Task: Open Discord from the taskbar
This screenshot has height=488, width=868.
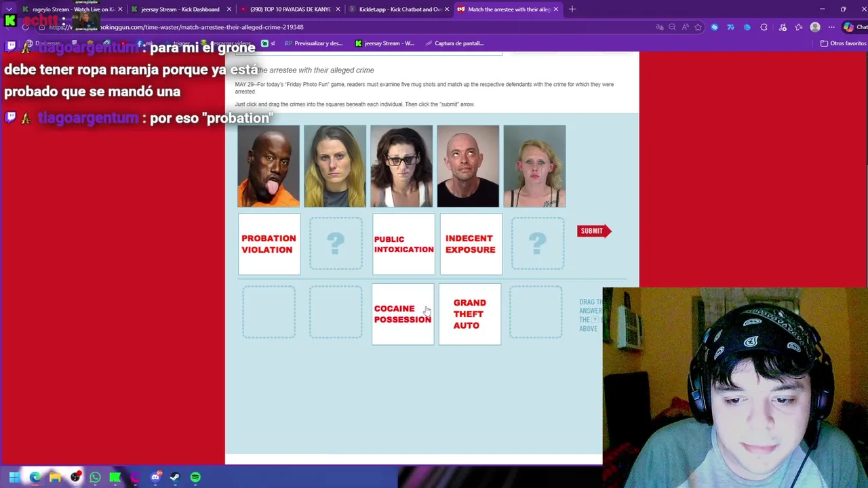Action: pos(155,477)
